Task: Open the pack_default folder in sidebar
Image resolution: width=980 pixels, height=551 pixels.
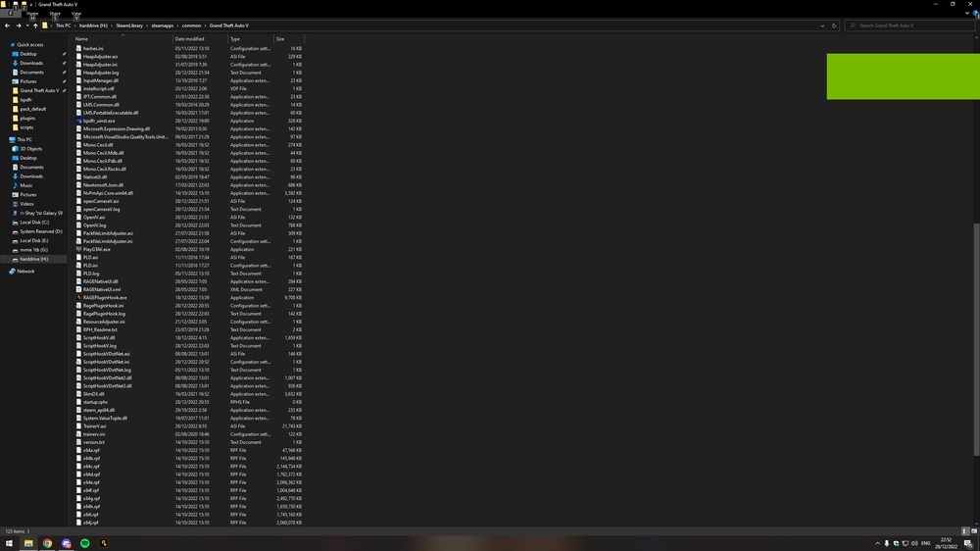Action: pyautogui.click(x=32, y=109)
